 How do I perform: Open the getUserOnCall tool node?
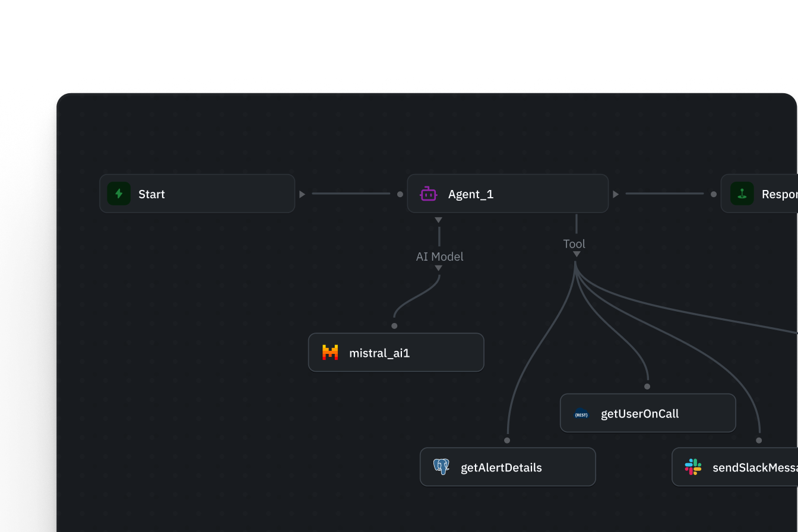coord(648,413)
